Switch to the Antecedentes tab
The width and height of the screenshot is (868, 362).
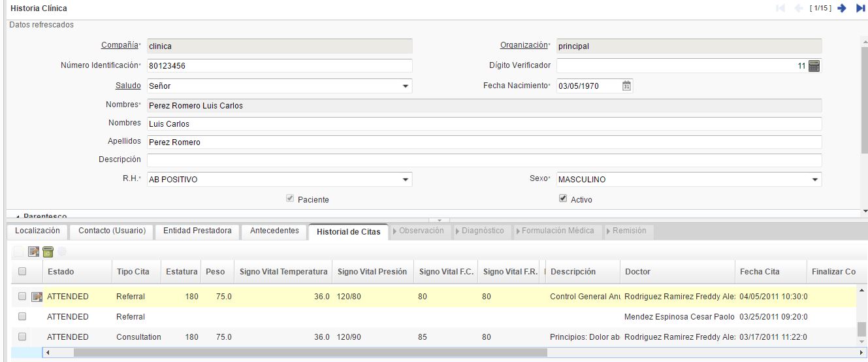(x=274, y=231)
